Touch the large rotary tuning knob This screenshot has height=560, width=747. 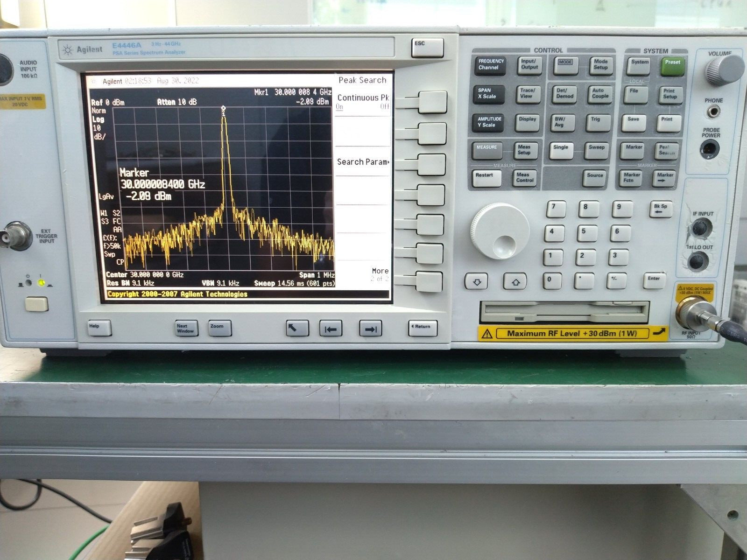[x=500, y=231]
